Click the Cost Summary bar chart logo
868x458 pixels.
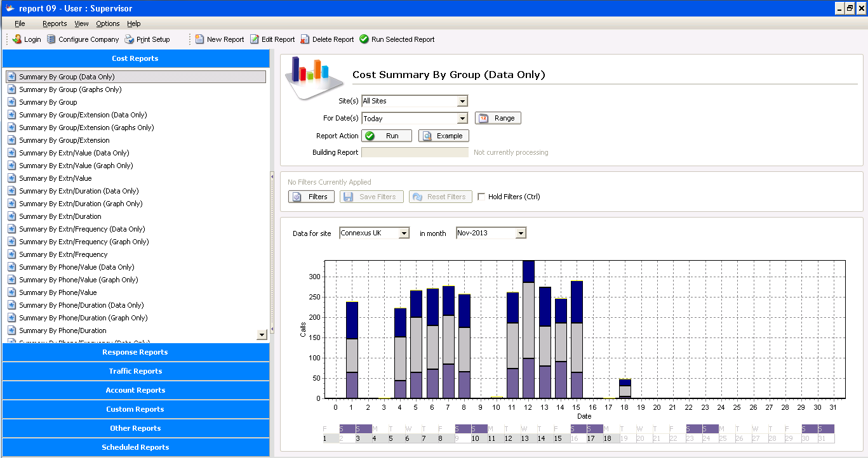tap(315, 77)
